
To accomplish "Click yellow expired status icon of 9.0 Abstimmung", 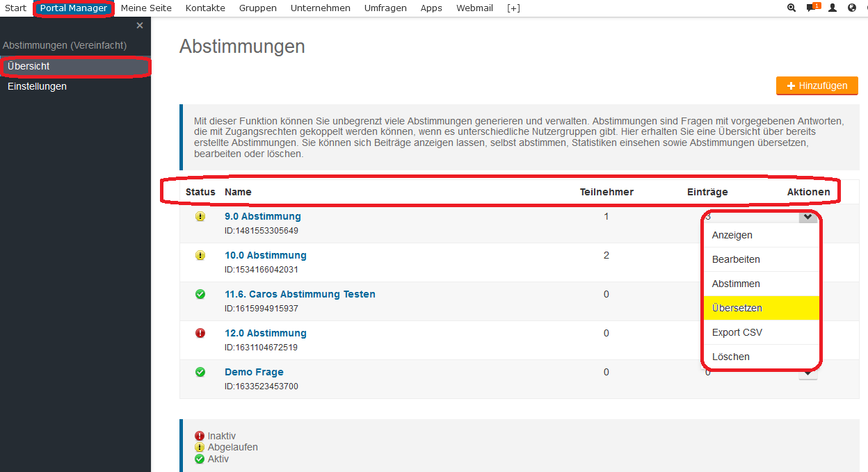I will click(x=200, y=217).
